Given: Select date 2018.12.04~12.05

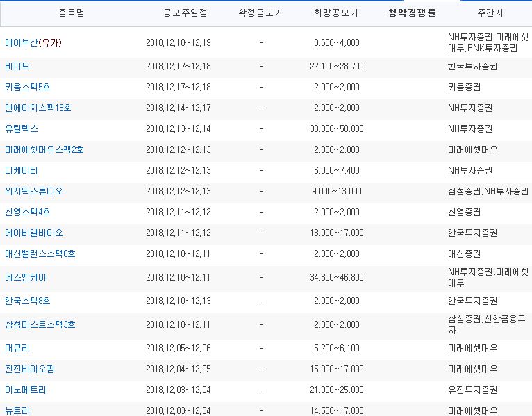Looking at the screenshot, I should [x=178, y=369].
